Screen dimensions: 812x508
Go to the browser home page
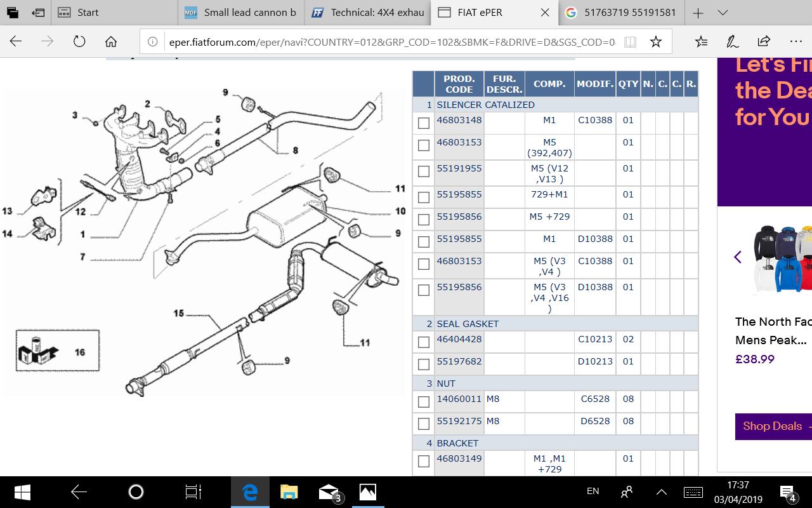[111, 42]
